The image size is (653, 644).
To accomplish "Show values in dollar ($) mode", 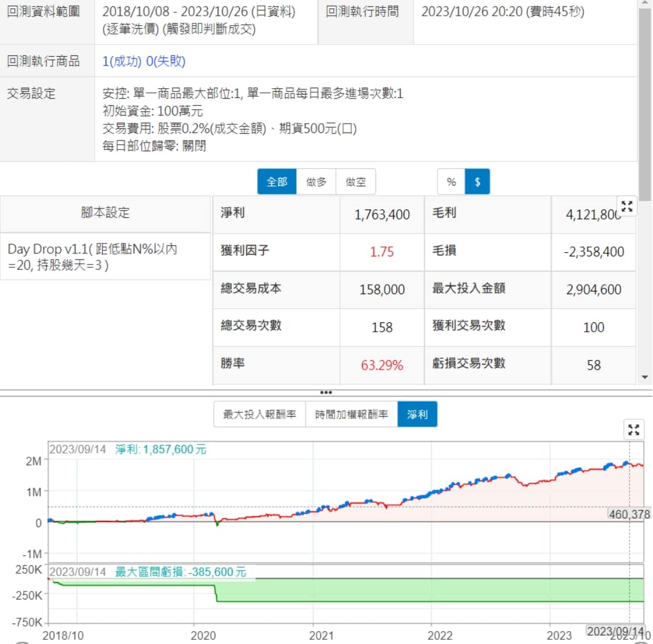I will pos(477,182).
